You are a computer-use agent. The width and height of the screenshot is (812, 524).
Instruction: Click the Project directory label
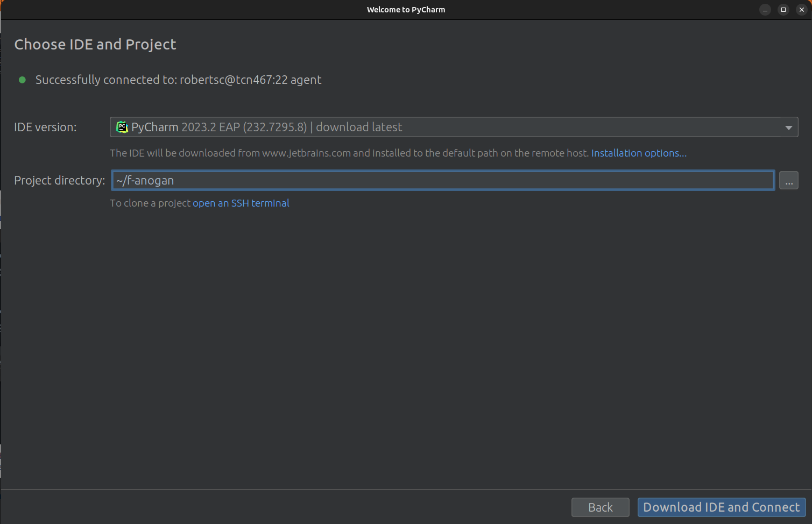[x=59, y=180]
